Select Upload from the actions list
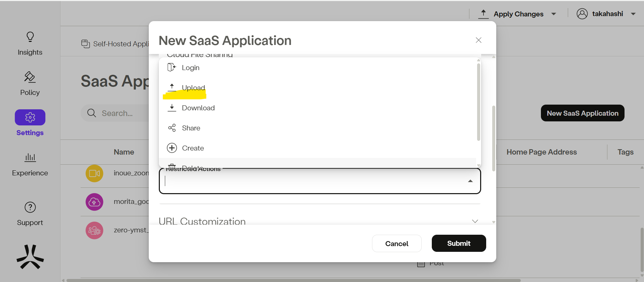644x282 pixels. (193, 88)
